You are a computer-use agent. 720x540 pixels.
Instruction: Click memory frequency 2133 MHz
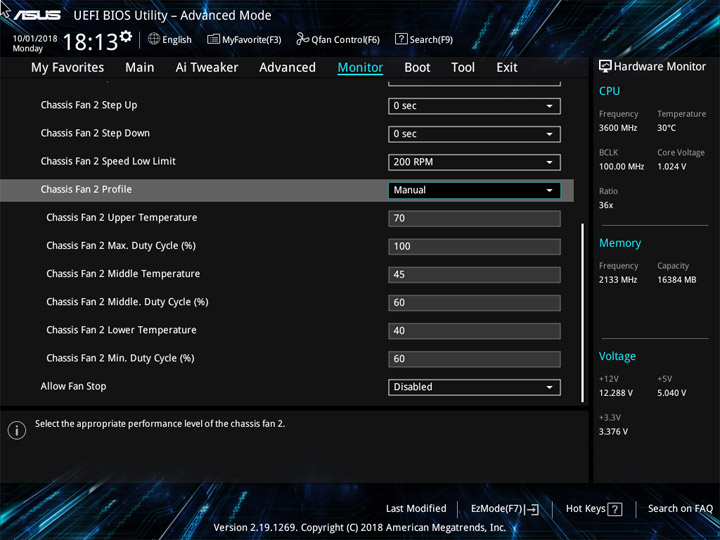[618, 280]
